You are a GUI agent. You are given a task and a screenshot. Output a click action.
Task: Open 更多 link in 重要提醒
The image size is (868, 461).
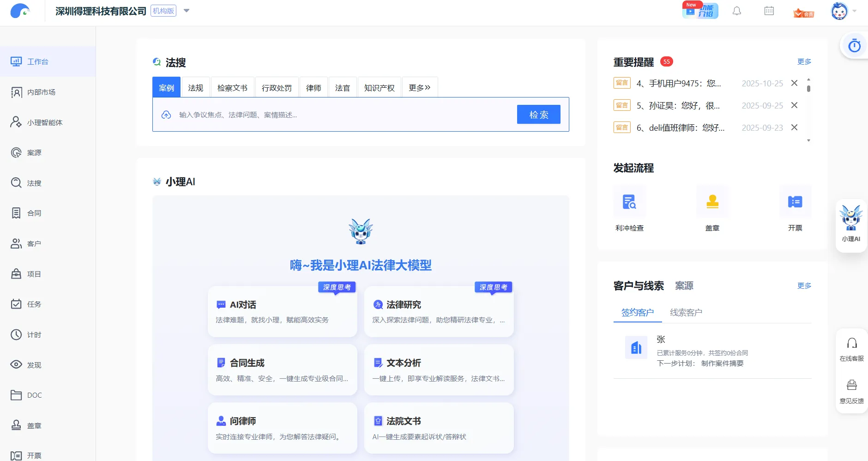click(x=804, y=61)
